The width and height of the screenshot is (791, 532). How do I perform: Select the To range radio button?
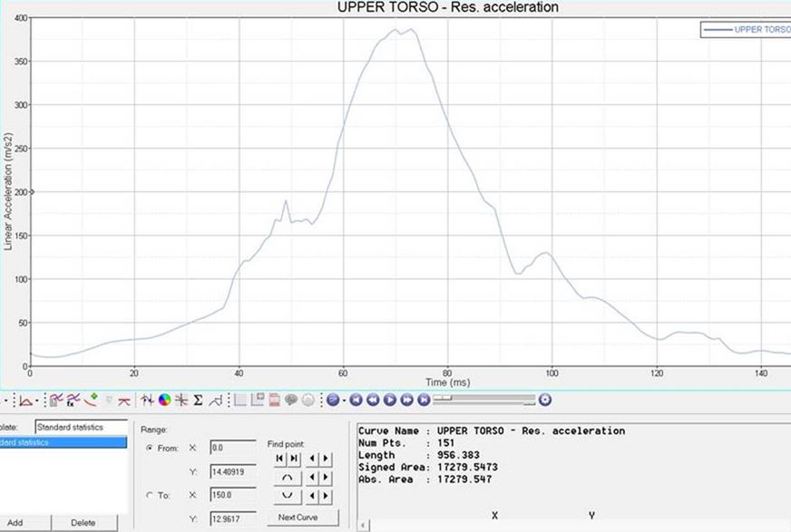pyautogui.click(x=150, y=495)
